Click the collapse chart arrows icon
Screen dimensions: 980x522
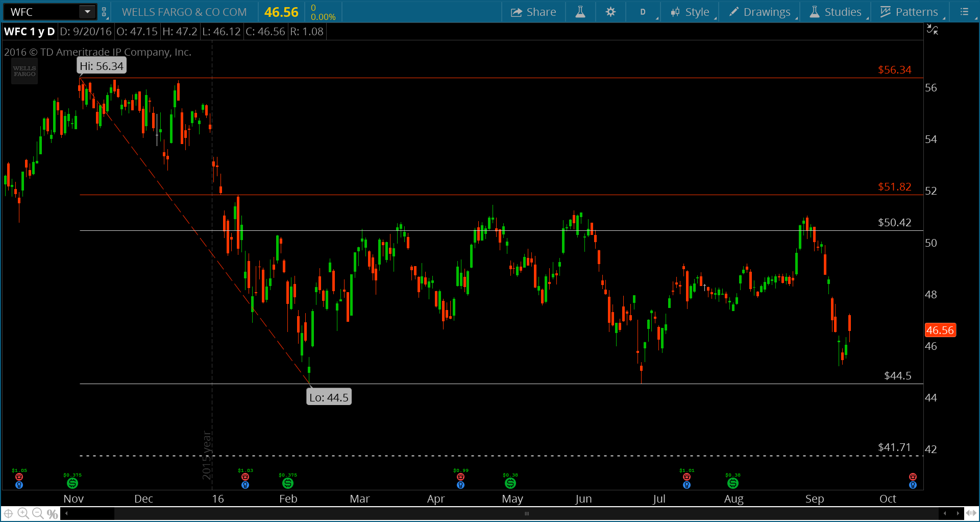[933, 30]
